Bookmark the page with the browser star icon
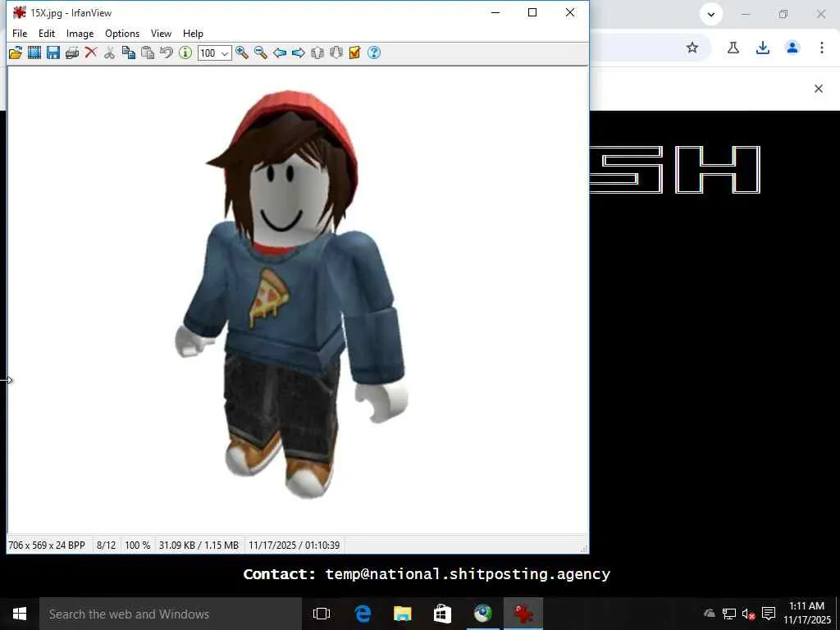The width and height of the screenshot is (840, 630). pyautogui.click(x=692, y=48)
